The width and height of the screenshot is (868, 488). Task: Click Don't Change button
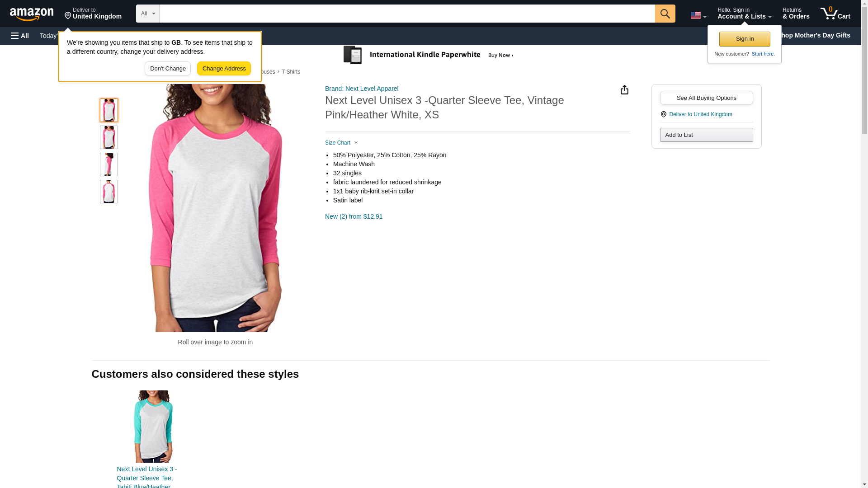pos(168,69)
